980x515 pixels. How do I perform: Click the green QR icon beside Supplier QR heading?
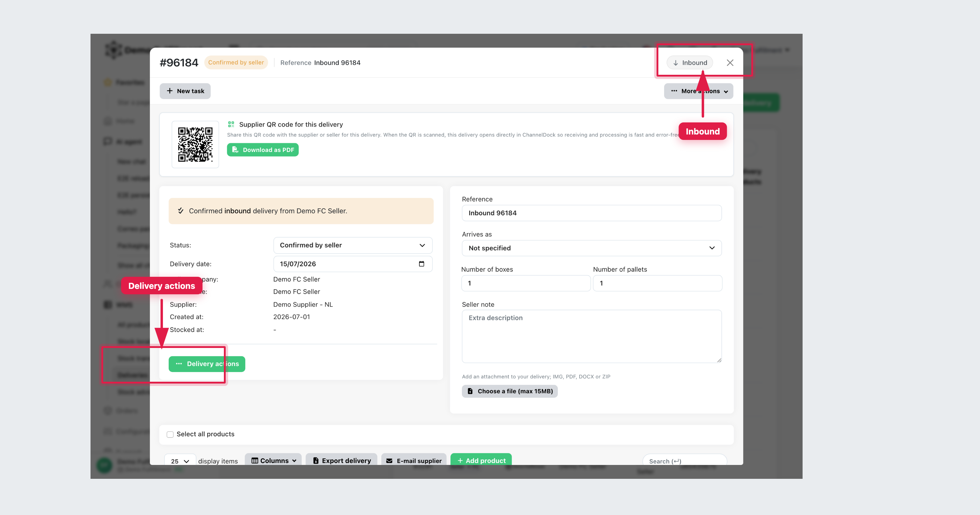231,124
